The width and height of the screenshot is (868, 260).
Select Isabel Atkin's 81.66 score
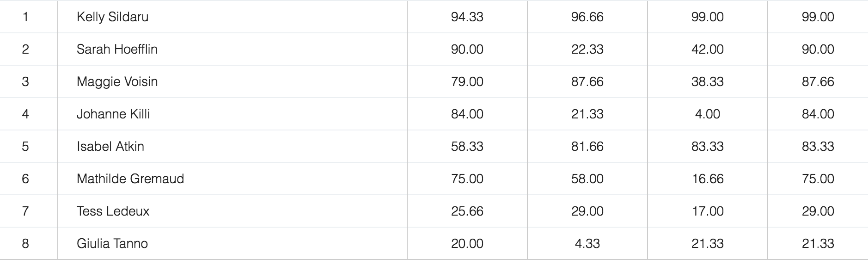click(x=587, y=147)
